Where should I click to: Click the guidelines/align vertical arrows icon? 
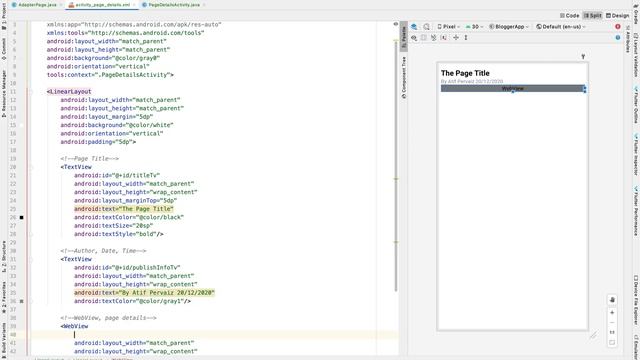[x=466, y=38]
